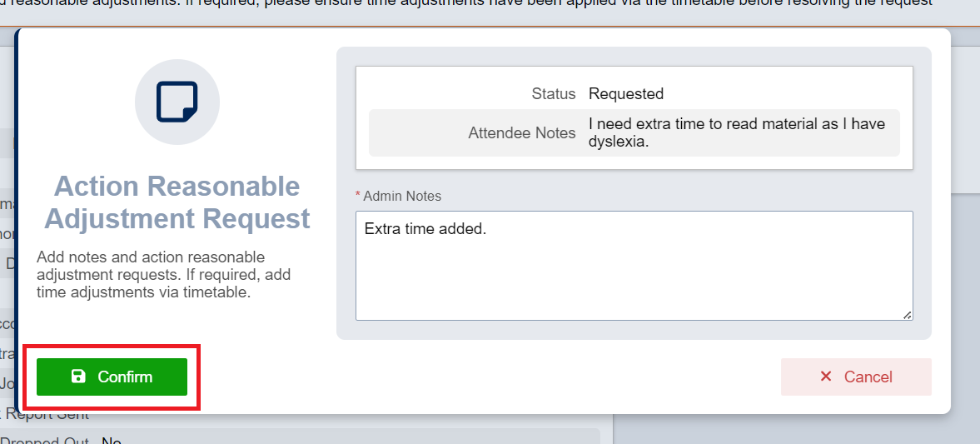Click the Action Reasonable Adjustment Request heading
The height and width of the screenshot is (444, 980).
[177, 202]
